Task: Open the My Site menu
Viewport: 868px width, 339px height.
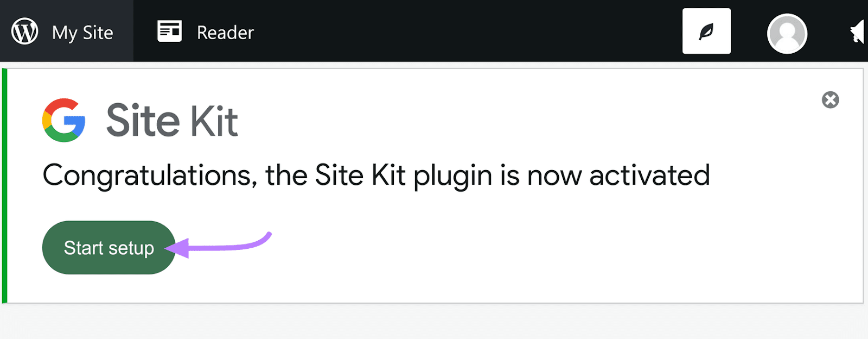Action: click(x=82, y=33)
